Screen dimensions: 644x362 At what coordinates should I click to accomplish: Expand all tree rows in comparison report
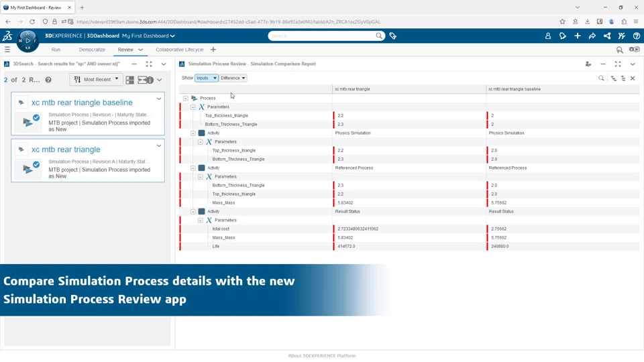pos(614,78)
